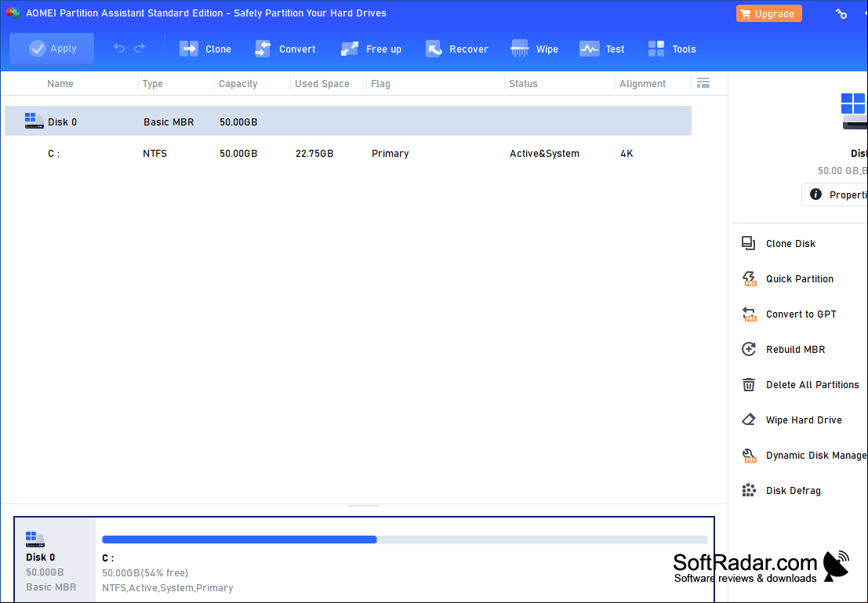Click the Apply button
Image resolution: width=868 pixels, height=603 pixels.
tap(52, 49)
